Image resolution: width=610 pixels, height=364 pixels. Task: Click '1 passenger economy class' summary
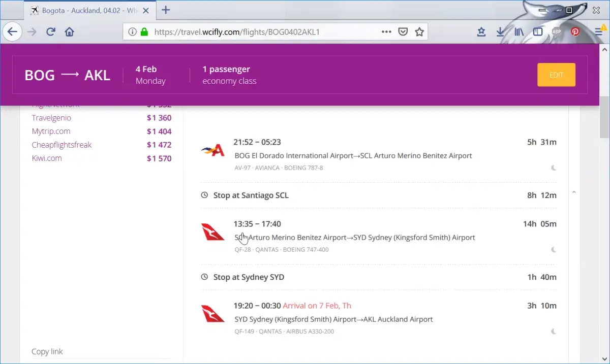(x=229, y=75)
